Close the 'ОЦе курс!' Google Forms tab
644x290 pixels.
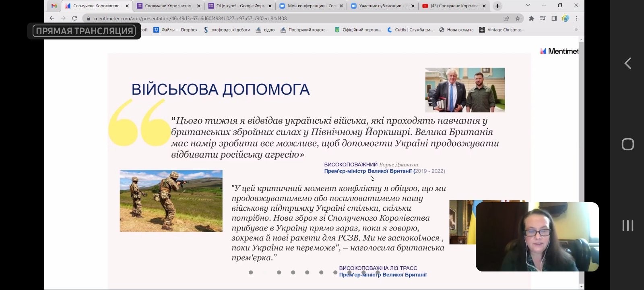tap(270, 6)
